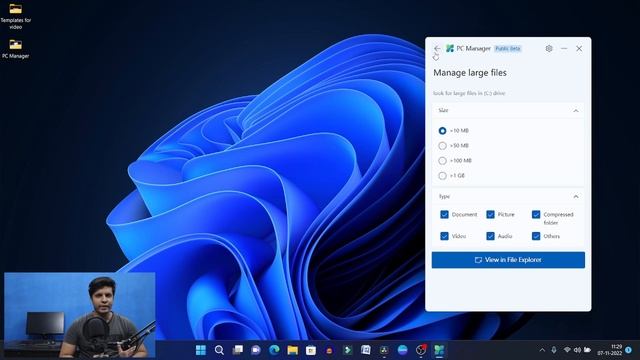Open Task View on taskbar
The height and width of the screenshot is (360, 640).
(x=238, y=350)
